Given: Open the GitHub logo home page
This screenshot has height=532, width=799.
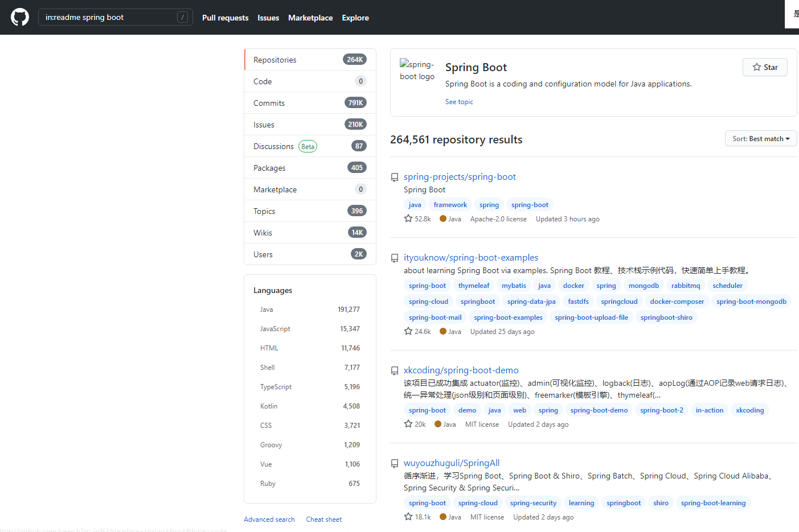Looking at the screenshot, I should coord(20,17).
